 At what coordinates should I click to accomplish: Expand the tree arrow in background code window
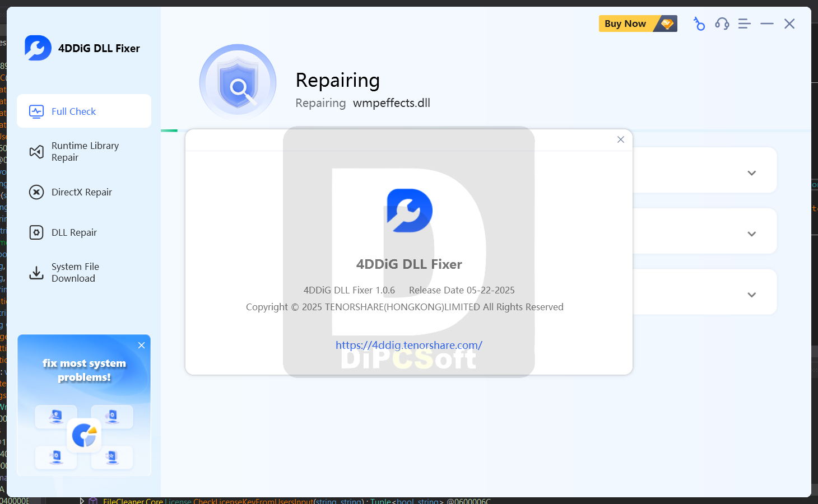(82, 501)
